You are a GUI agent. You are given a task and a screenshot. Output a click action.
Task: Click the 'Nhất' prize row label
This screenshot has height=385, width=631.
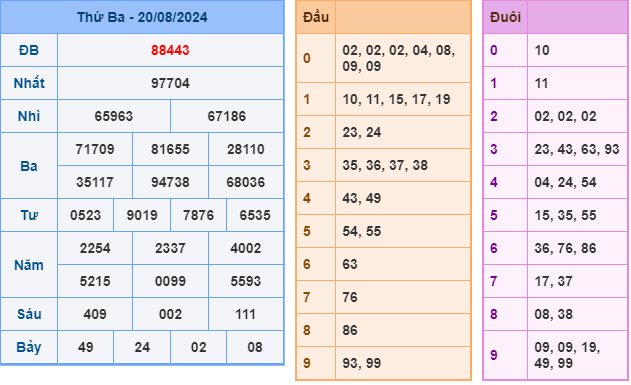pos(29,83)
